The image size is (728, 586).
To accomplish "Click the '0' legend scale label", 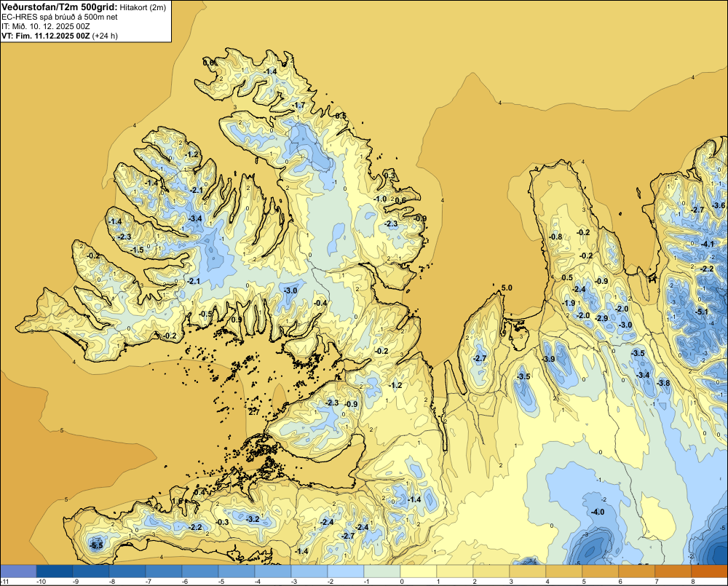I will point(402,582).
